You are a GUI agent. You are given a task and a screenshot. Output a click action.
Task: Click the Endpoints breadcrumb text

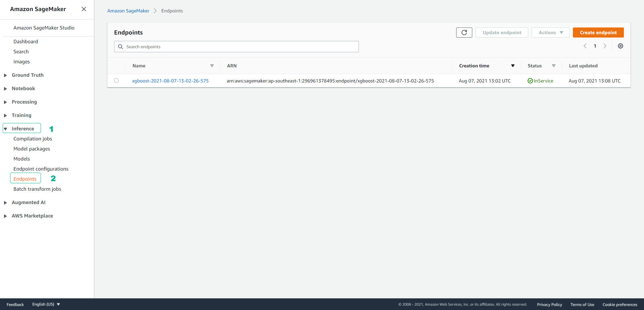pos(172,11)
